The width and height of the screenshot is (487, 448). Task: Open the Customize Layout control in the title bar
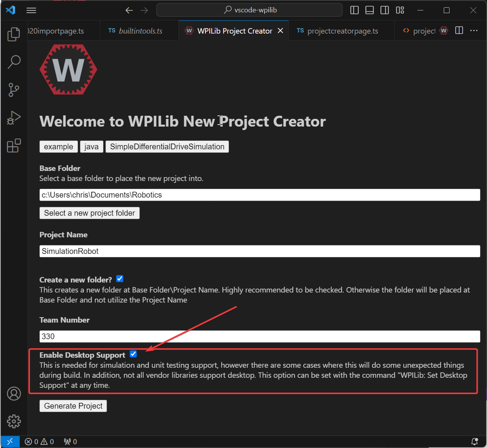400,10
